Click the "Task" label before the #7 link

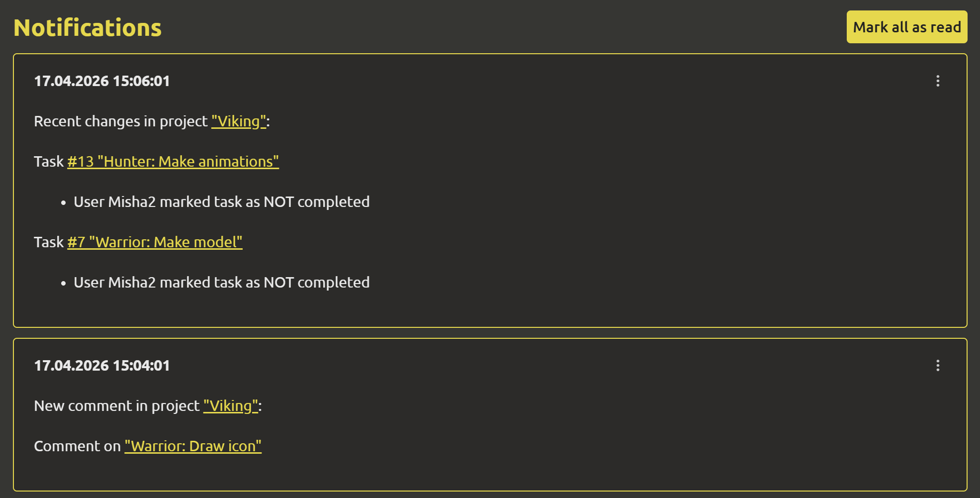pyautogui.click(x=49, y=242)
